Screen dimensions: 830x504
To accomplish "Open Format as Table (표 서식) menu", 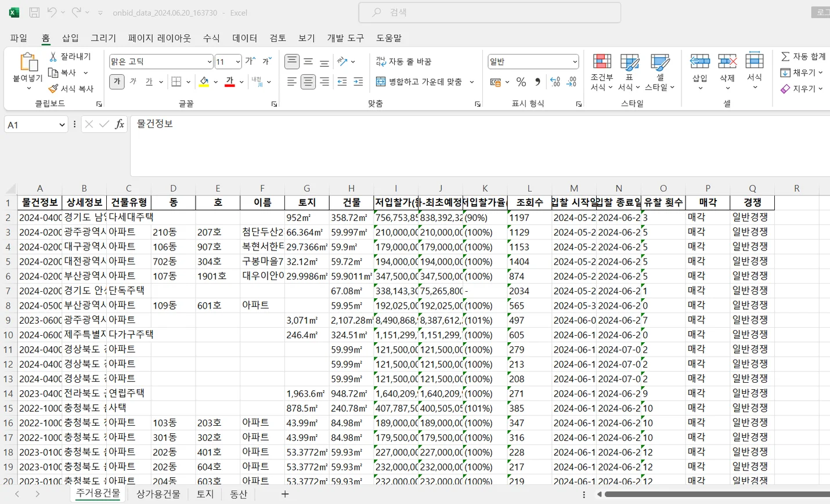I will (629, 72).
